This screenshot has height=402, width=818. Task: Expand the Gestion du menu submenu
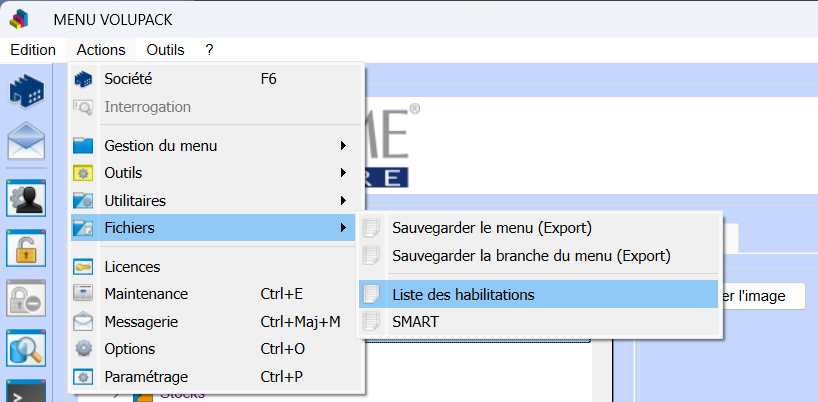click(x=160, y=146)
